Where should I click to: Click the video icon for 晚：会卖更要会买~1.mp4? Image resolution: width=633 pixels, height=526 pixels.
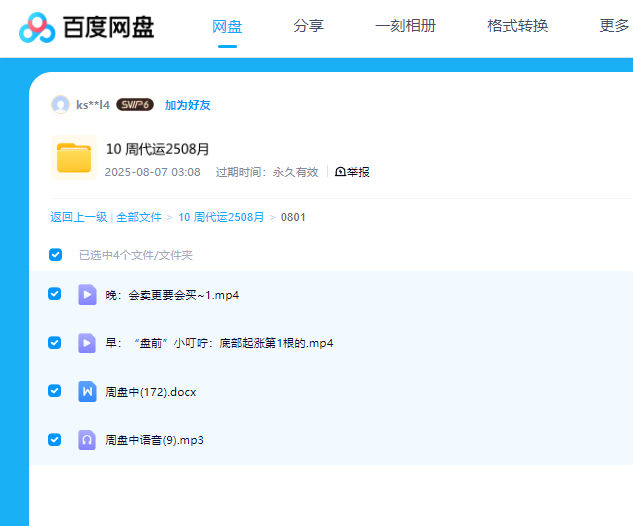(87, 295)
